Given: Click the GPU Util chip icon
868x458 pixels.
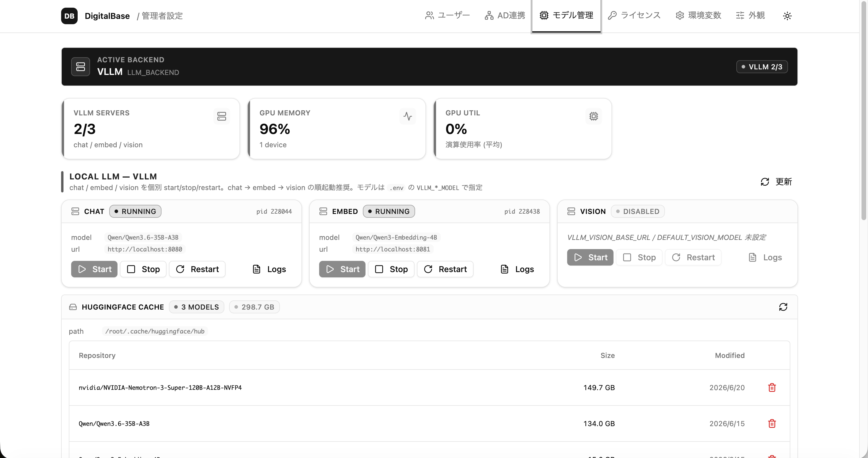Looking at the screenshot, I should pos(594,117).
